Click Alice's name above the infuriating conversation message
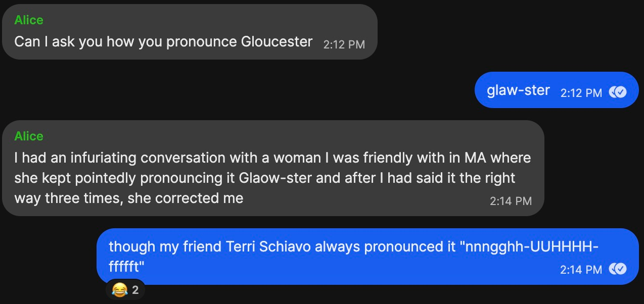The height and width of the screenshot is (304, 644). [29, 136]
